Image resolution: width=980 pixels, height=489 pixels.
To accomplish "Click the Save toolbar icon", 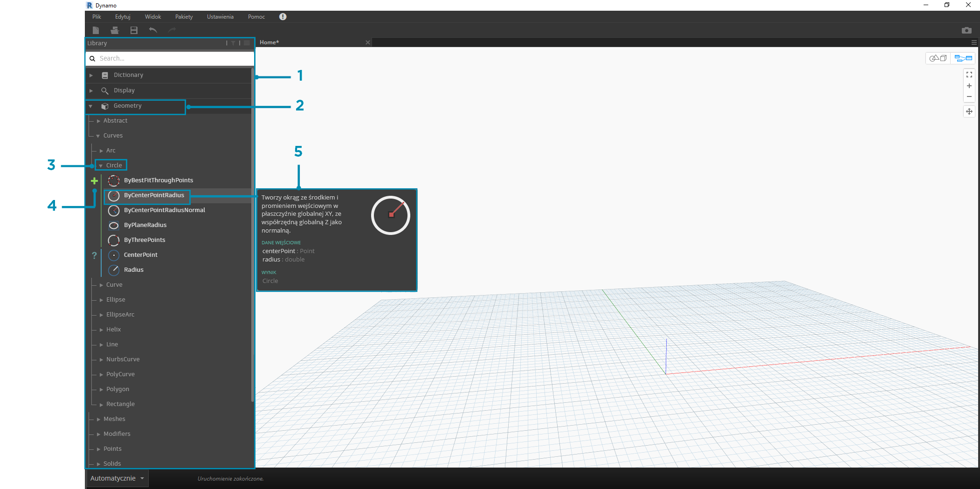I will pos(134,30).
